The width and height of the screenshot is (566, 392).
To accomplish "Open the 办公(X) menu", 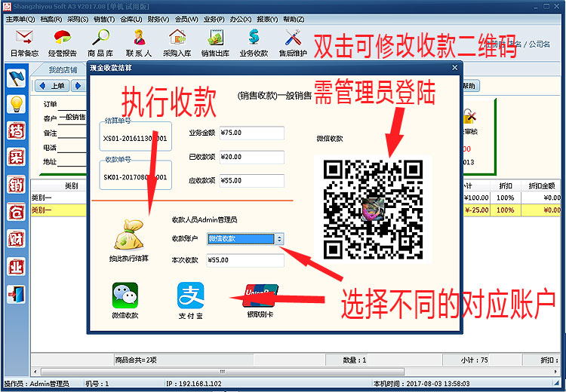I will point(241,19).
